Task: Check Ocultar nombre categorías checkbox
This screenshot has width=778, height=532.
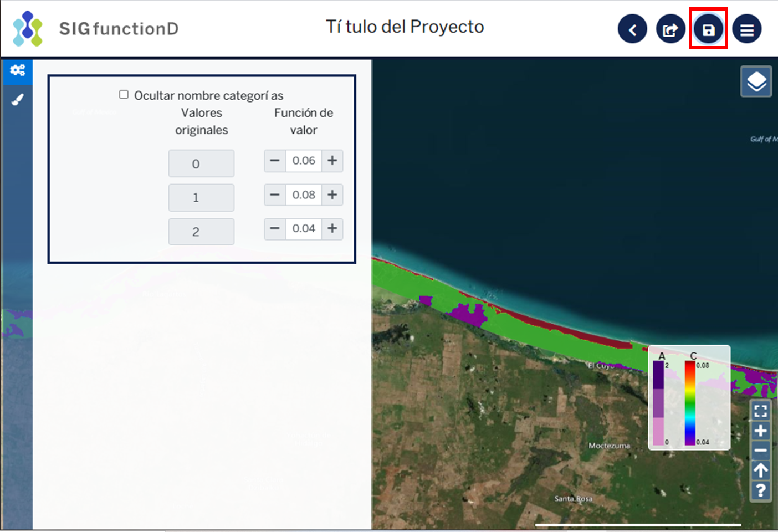Action: point(124,95)
